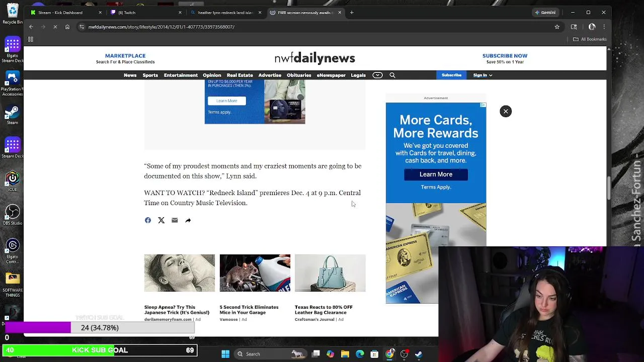644x362 pixels.
Task: Open the cloud weather icon in nav bar
Action: point(377,75)
